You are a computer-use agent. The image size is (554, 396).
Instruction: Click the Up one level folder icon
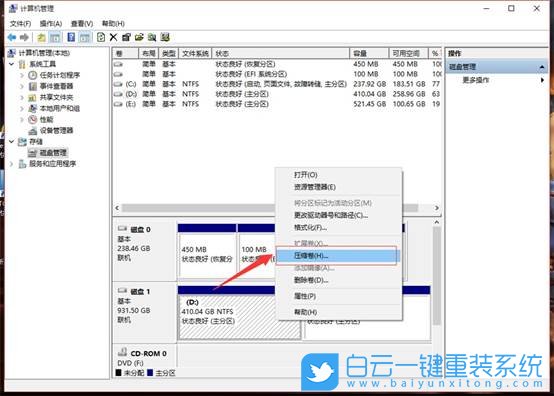point(41,37)
